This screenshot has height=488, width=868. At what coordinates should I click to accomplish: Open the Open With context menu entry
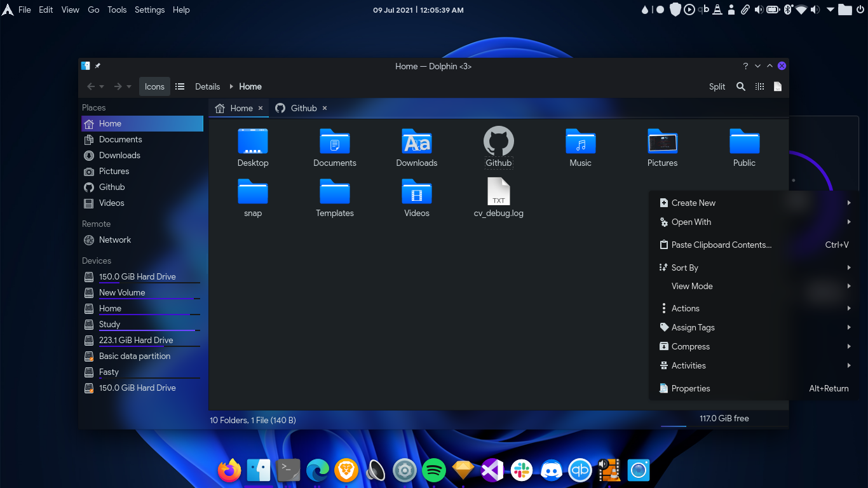(754, 222)
